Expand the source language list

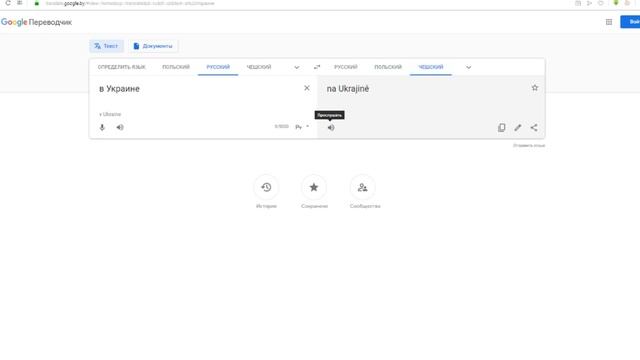coord(297,67)
